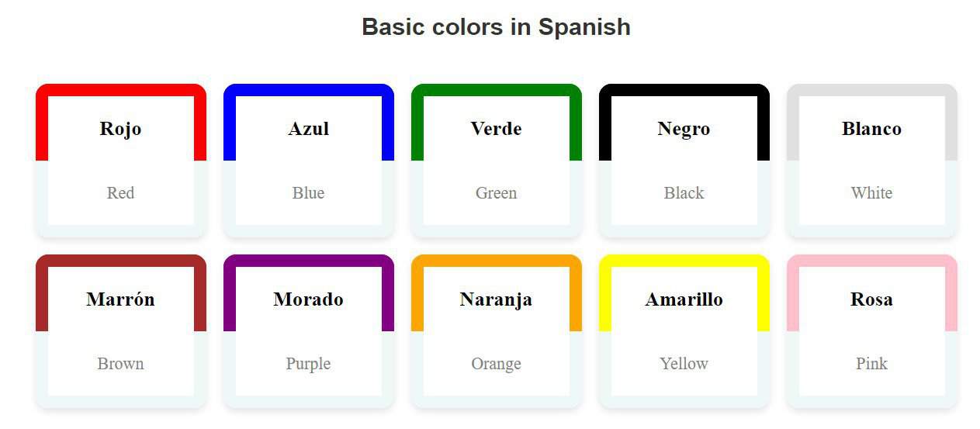Screen dimensions: 980x429
Task: Click the Pink translation text
Action: (x=871, y=364)
